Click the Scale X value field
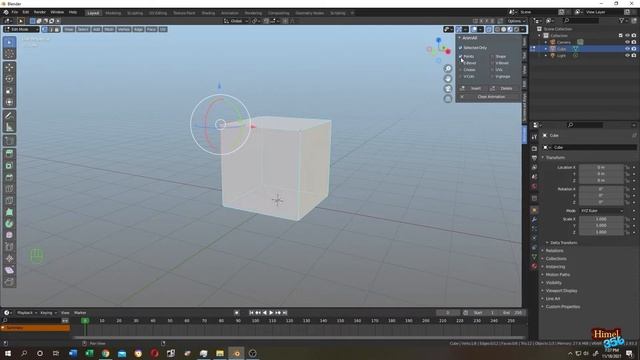This screenshot has height=360, width=640. pos(602,219)
